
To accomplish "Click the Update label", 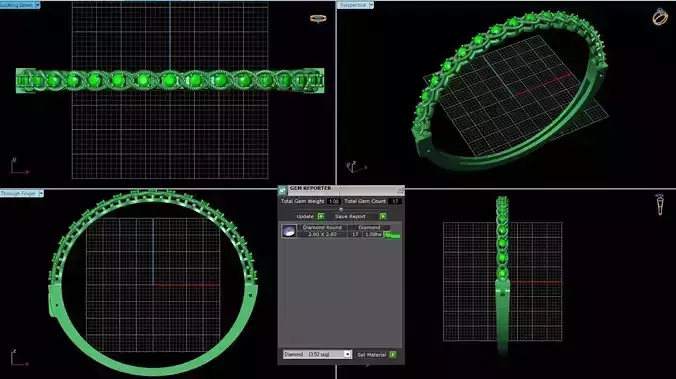I will [x=305, y=216].
